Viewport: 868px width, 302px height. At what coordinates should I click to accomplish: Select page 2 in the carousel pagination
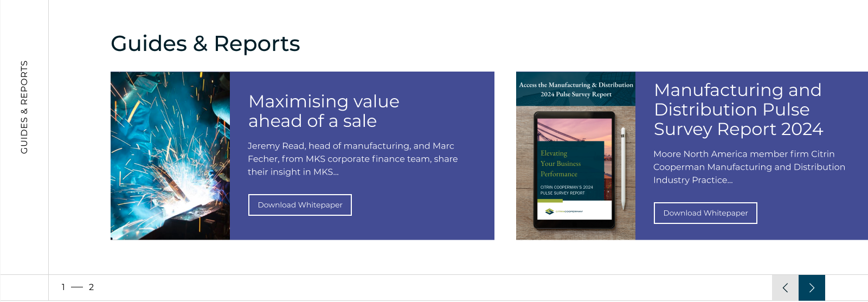pyautogui.click(x=91, y=287)
